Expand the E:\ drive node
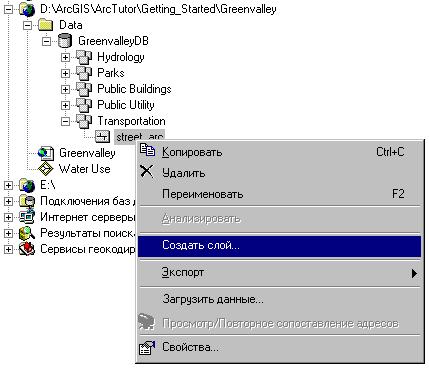 [x=8, y=185]
